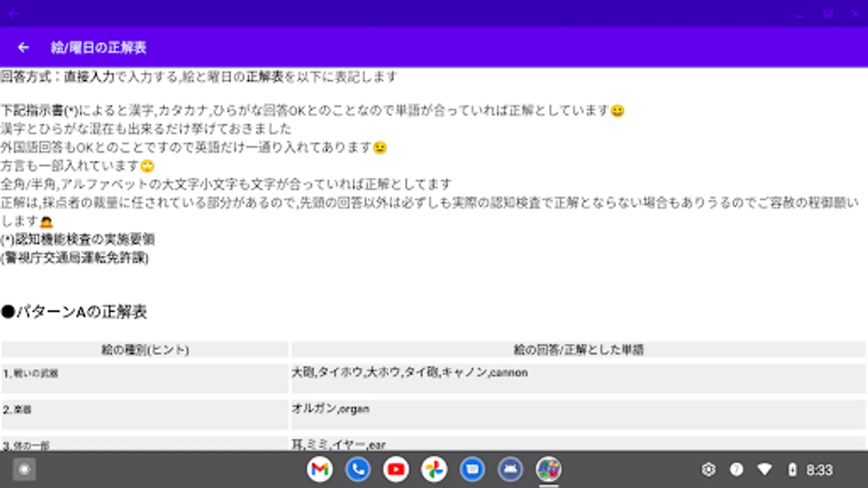
Task: Click the Wi-Fi indicator icon
Action: [765, 470]
